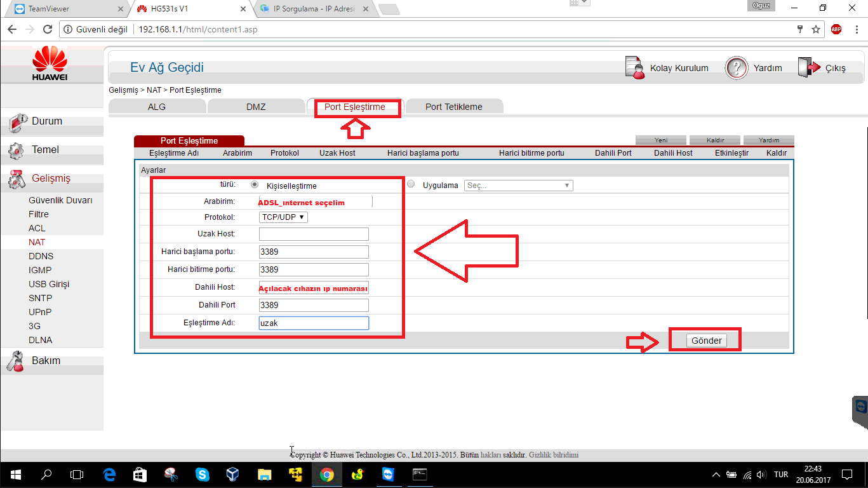
Task: Open the Gizlilik bildirimi link
Action: click(x=554, y=455)
